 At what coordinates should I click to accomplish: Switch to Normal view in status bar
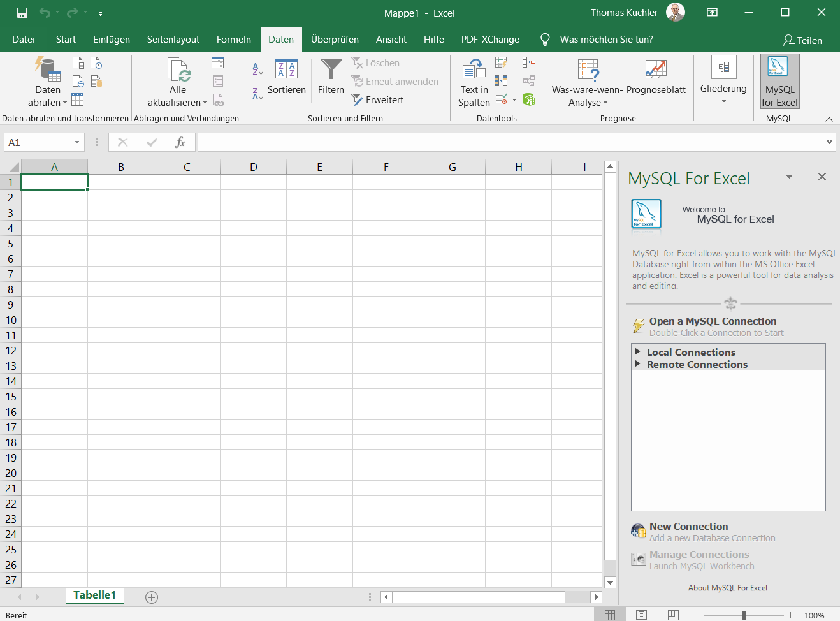pos(610,615)
